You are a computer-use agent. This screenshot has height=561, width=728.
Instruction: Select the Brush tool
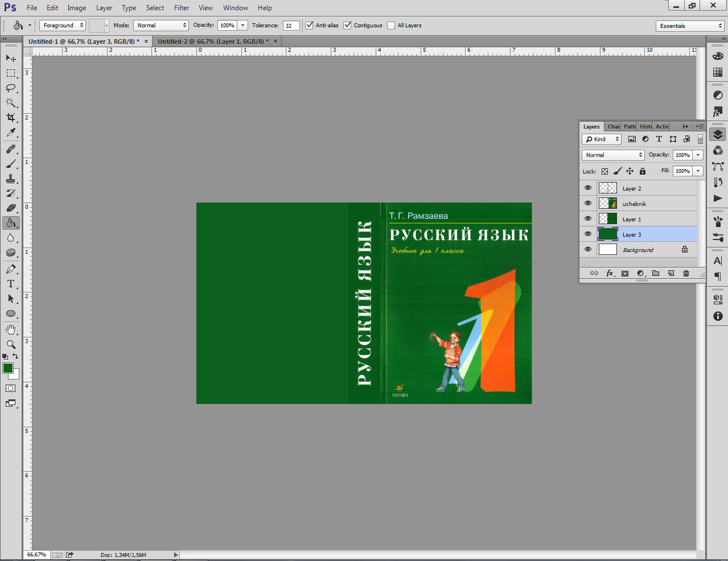pos(11,164)
